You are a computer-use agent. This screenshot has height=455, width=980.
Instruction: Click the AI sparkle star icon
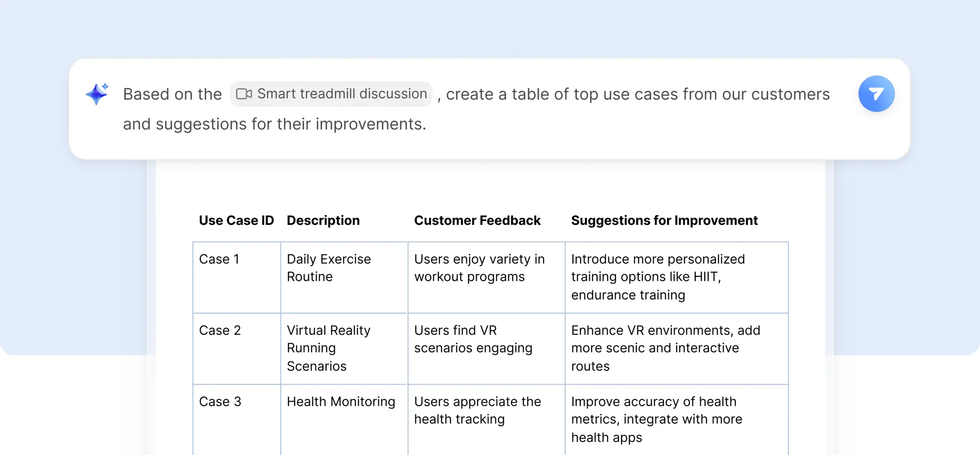click(x=97, y=94)
